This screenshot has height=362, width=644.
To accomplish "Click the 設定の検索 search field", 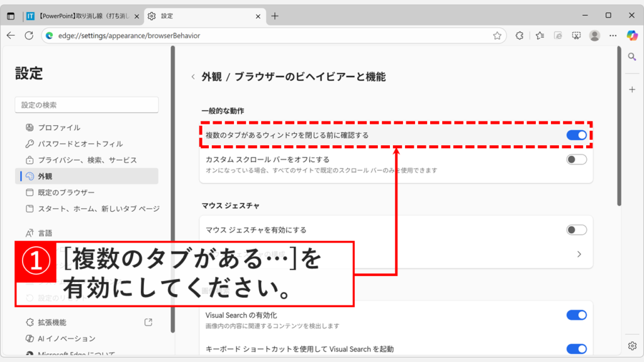I will [x=86, y=104].
